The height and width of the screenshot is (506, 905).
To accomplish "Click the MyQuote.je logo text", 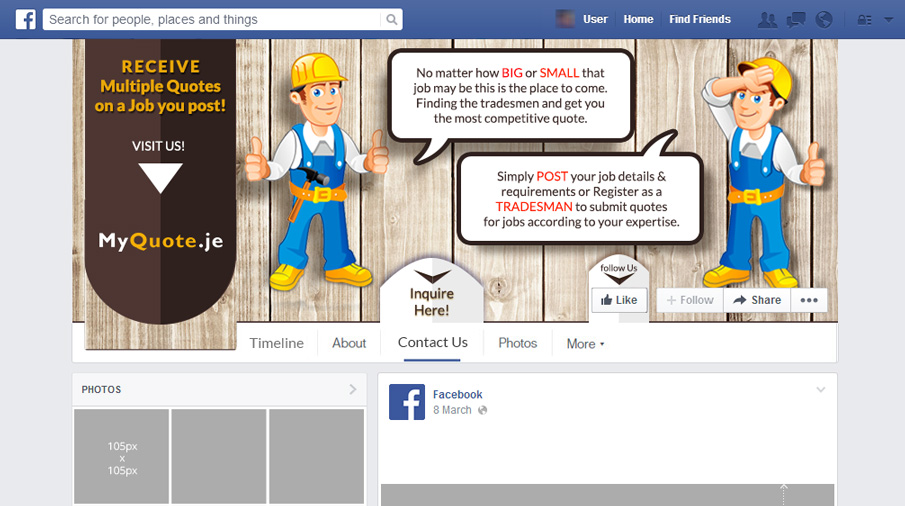I will coord(160,241).
